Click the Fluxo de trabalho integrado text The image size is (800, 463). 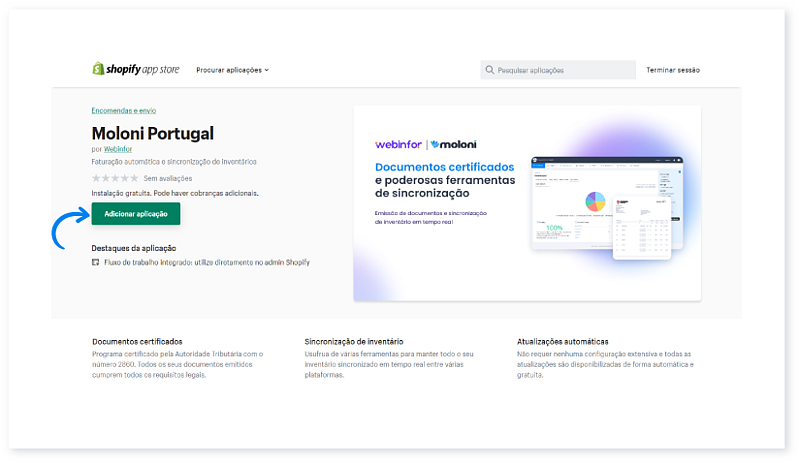[x=207, y=262]
